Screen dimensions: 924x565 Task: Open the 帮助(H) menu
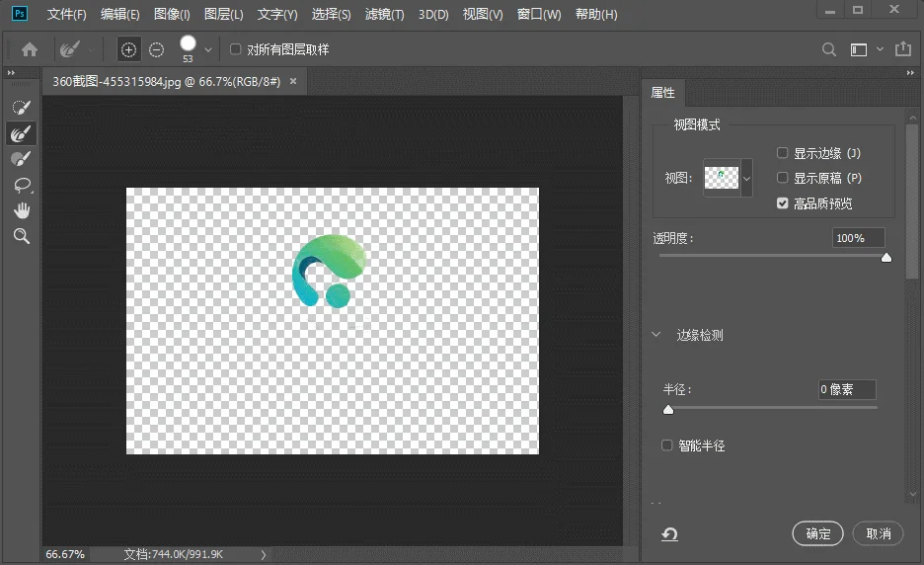596,14
